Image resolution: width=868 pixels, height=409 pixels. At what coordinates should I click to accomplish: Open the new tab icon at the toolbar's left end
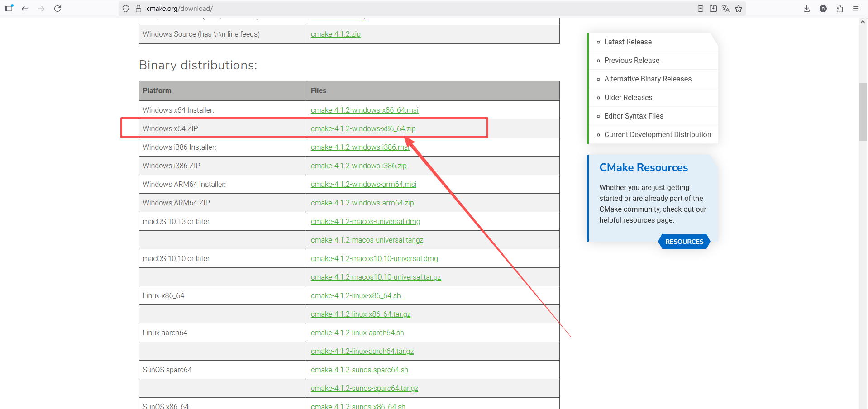coord(9,8)
